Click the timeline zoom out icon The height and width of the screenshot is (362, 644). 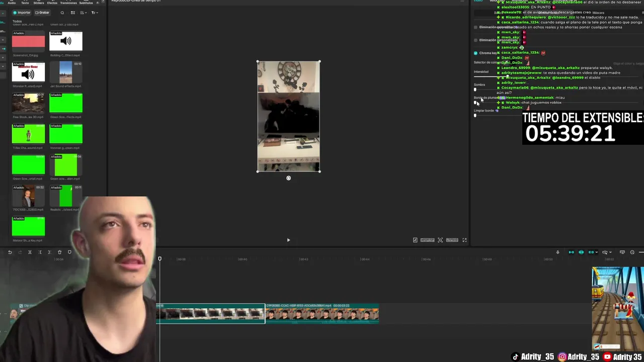(x=632, y=252)
